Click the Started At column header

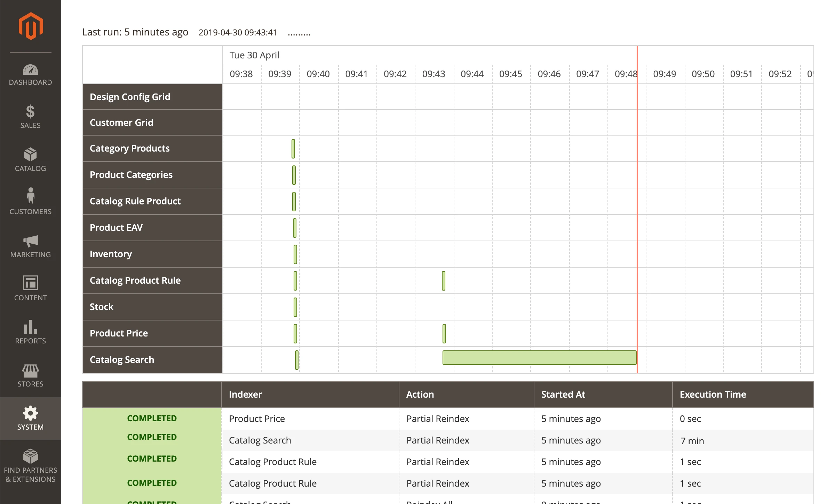[x=563, y=395]
